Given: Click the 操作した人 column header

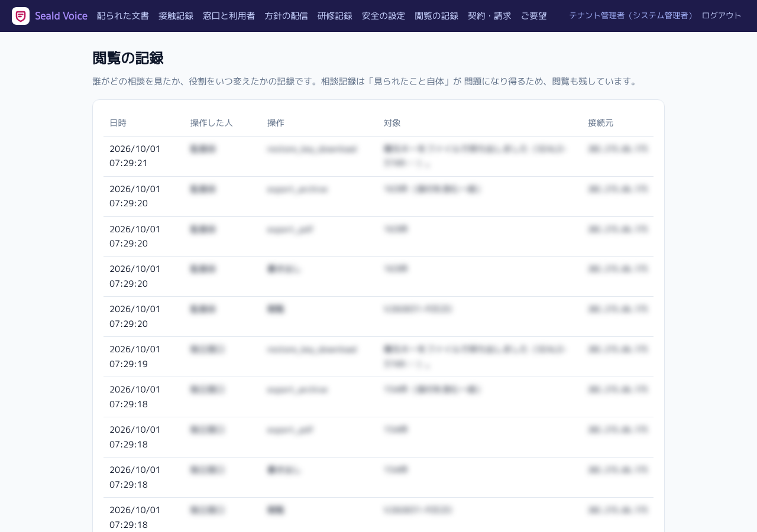Looking at the screenshot, I should (212, 123).
